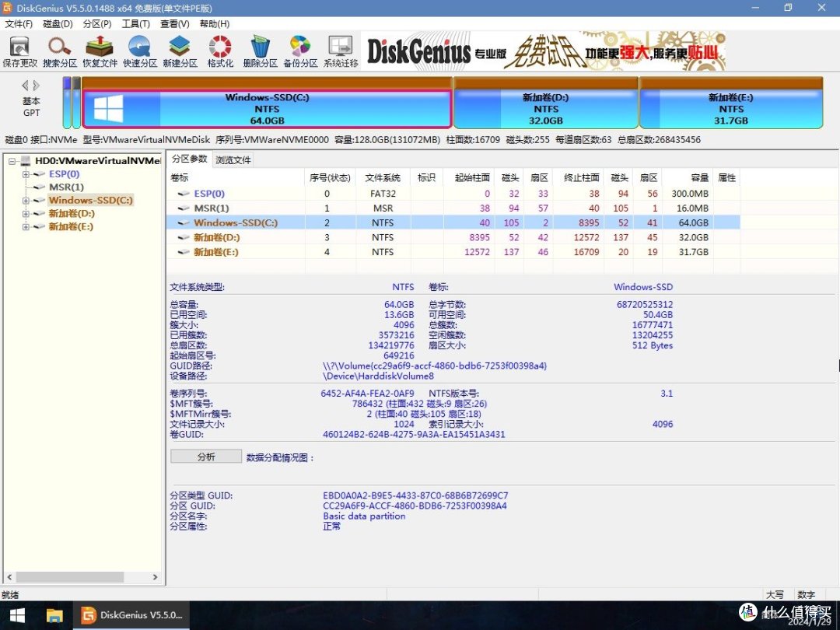The width and height of the screenshot is (840, 630).
Task: Open the Search Partition (搜索分区) tool
Action: tap(60, 51)
